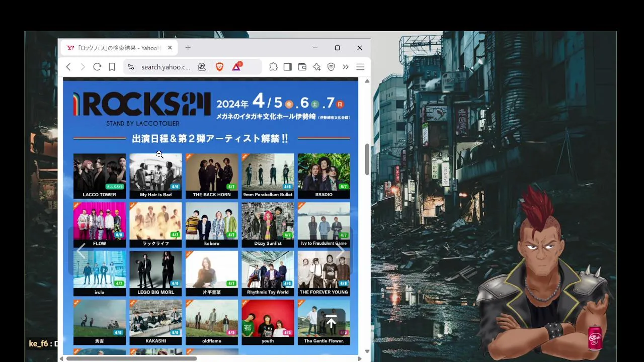Open site settings icon in address bar
Viewport: 644px width, 362px height.
pos(131,67)
